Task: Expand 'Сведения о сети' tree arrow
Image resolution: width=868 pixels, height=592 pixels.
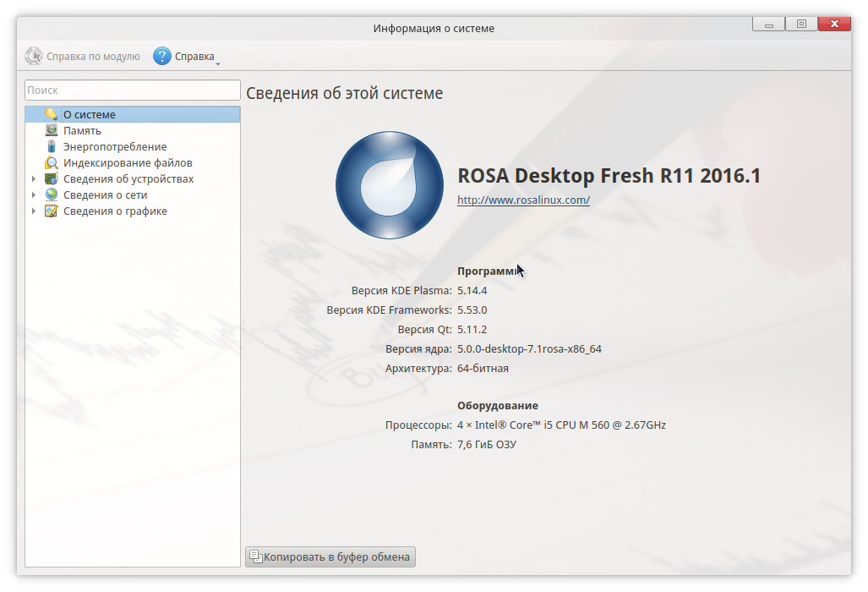Action: [x=34, y=195]
